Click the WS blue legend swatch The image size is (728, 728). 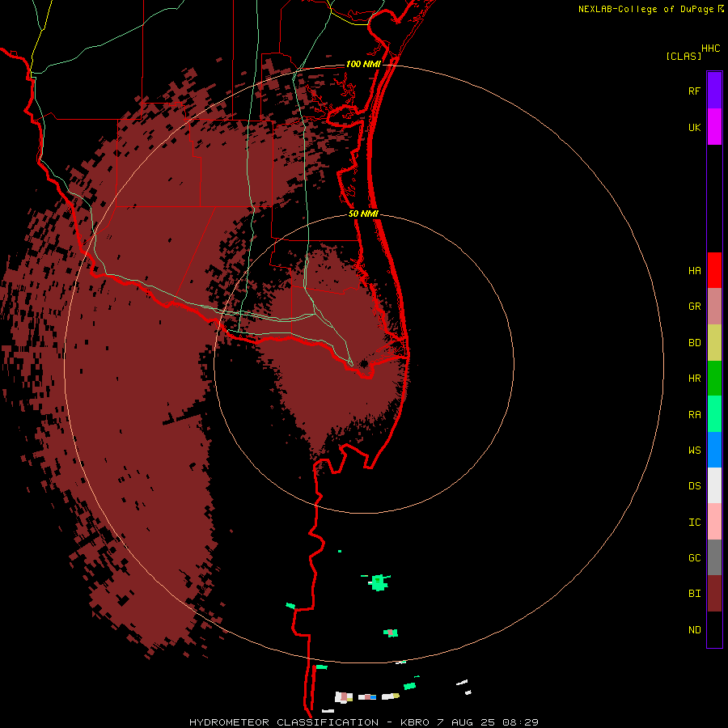[x=714, y=450]
